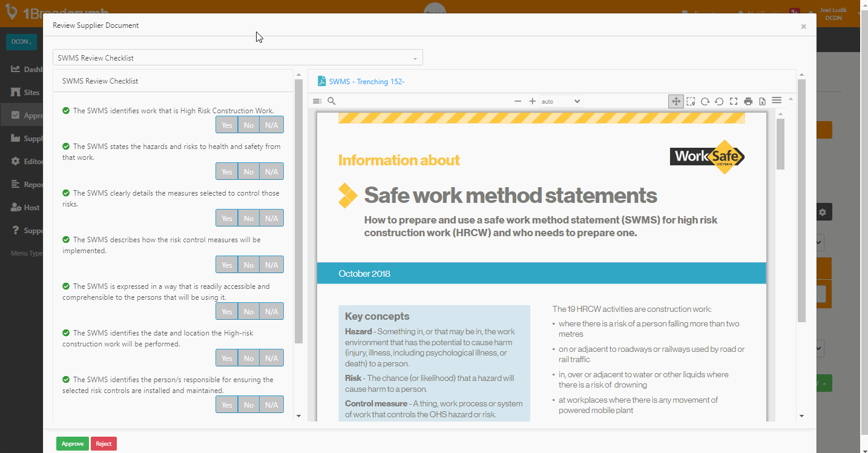Open the PDF search magnifier

(x=331, y=101)
